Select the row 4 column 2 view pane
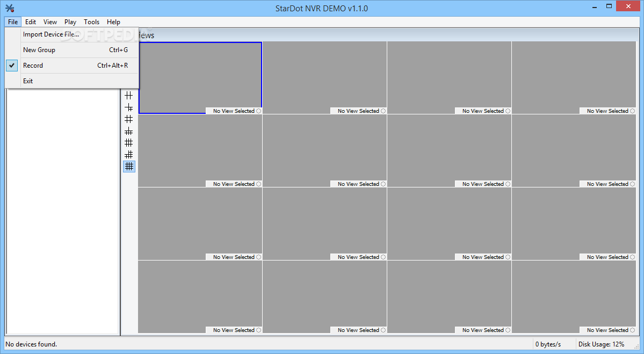 pyautogui.click(x=324, y=297)
